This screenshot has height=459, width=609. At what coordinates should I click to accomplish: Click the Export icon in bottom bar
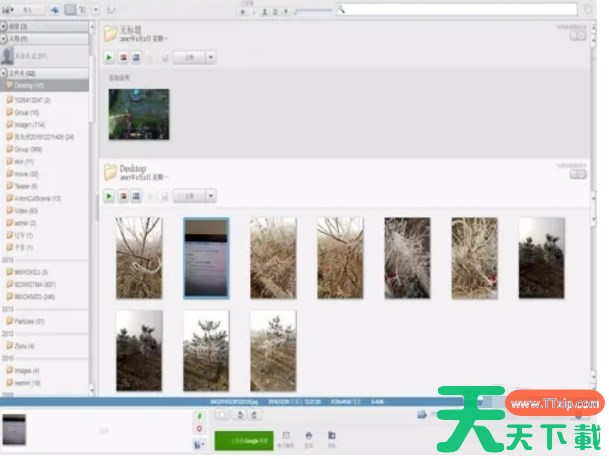tap(332, 438)
